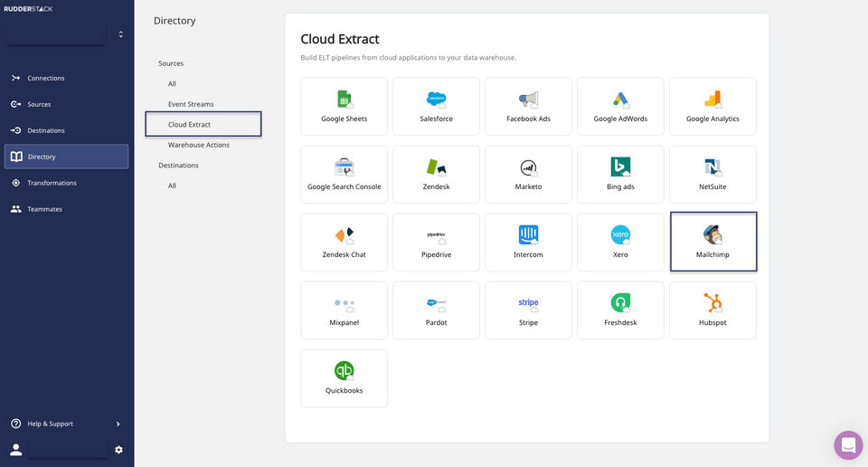Expand the workspace switcher dropdown

click(x=120, y=34)
